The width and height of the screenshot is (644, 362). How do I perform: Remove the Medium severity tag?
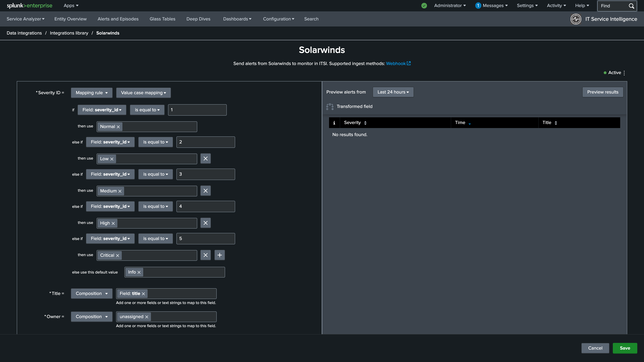(120, 191)
